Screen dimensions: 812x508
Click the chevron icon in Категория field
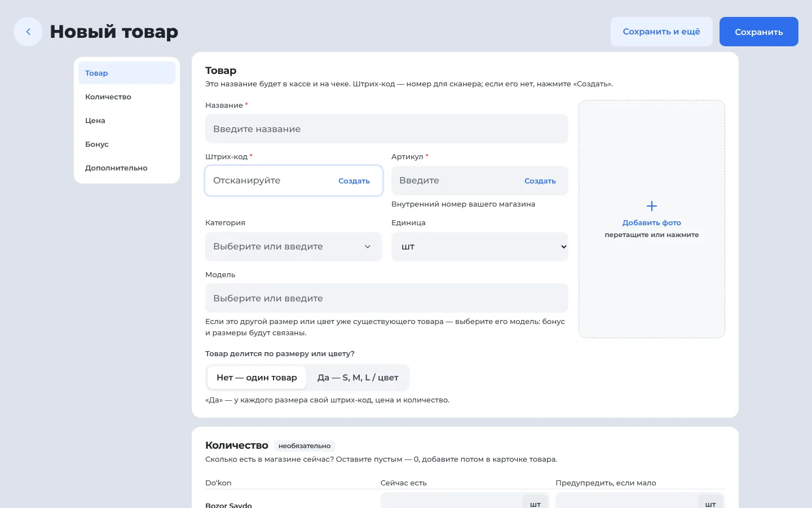click(x=368, y=247)
